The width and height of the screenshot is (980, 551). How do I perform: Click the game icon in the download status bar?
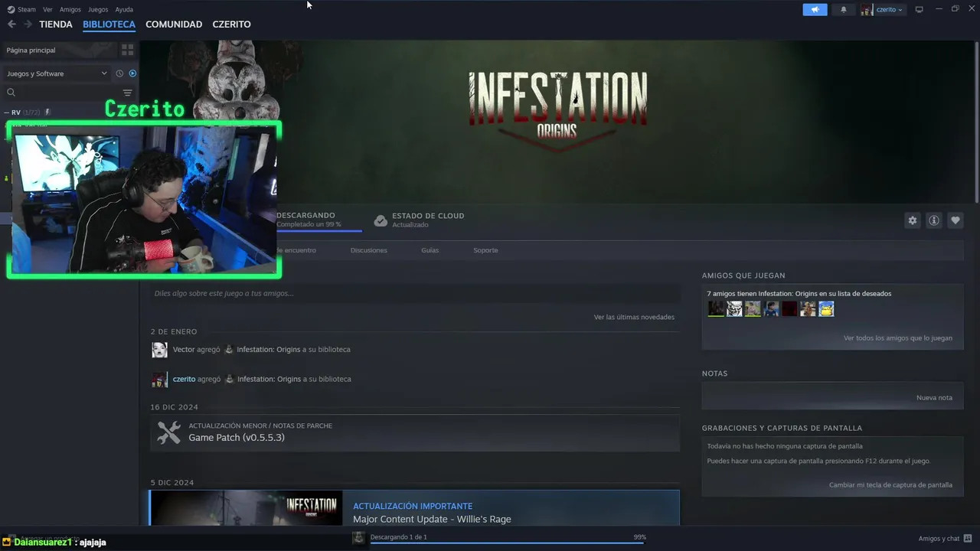[x=358, y=538]
